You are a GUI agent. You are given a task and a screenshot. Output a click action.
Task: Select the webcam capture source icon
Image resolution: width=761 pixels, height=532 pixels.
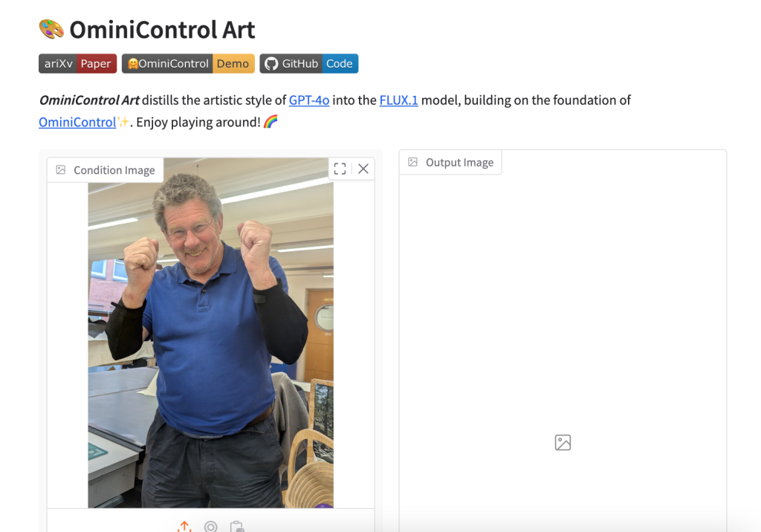[x=210, y=527]
